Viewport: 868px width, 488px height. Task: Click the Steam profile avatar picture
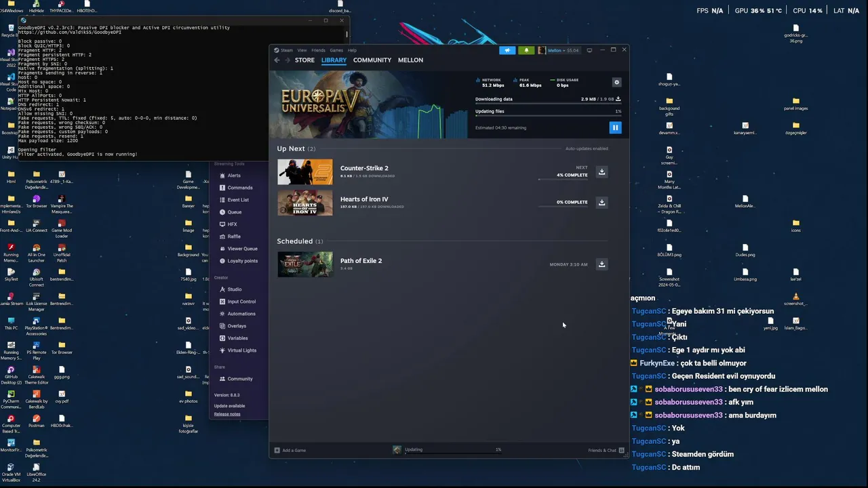pos(542,50)
